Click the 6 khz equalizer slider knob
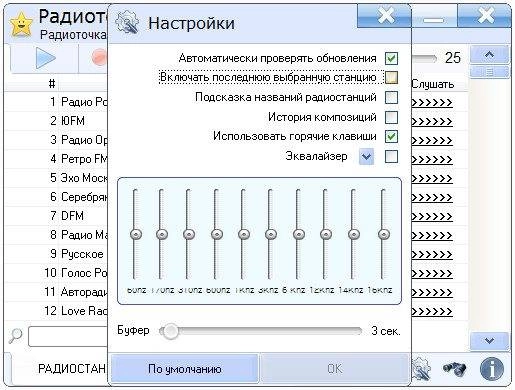This screenshot has width=515, height=390. pyautogui.click(x=299, y=234)
